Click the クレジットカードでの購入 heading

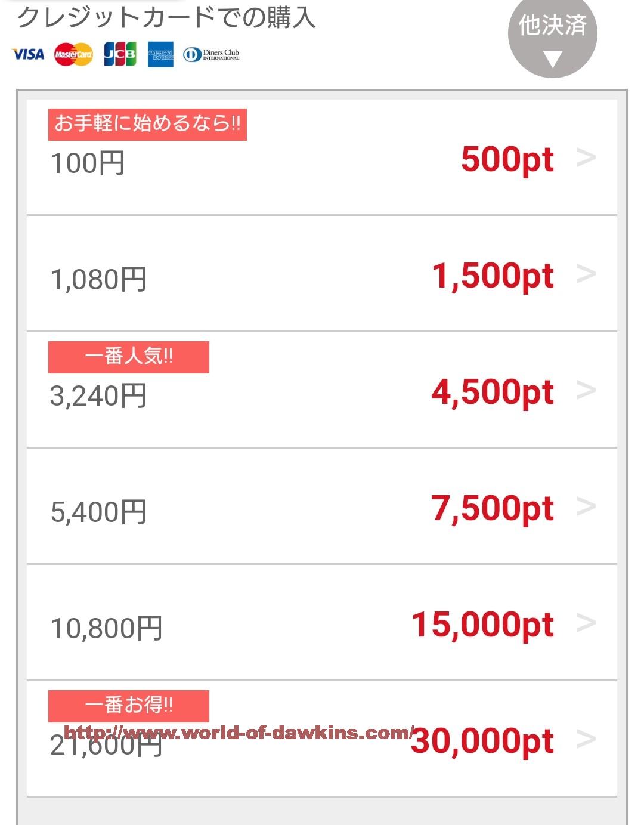click(x=166, y=18)
